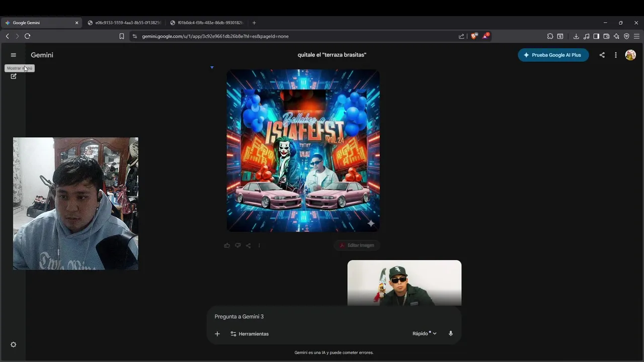This screenshot has width=644, height=362.
Task: Like the generated image response
Action: click(227, 245)
